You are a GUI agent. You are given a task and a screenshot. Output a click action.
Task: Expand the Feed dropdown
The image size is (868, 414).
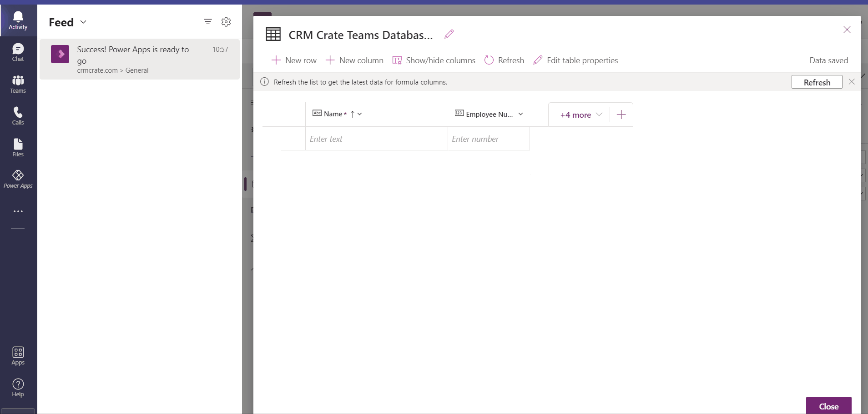[83, 21]
